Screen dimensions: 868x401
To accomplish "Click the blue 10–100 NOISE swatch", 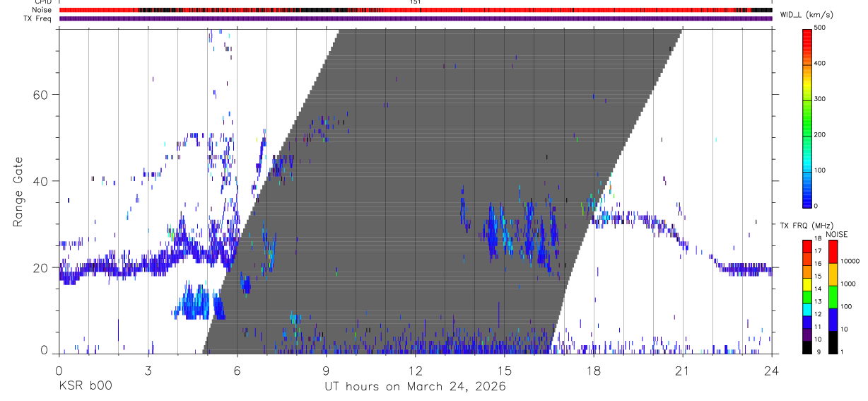I will 833,320.
